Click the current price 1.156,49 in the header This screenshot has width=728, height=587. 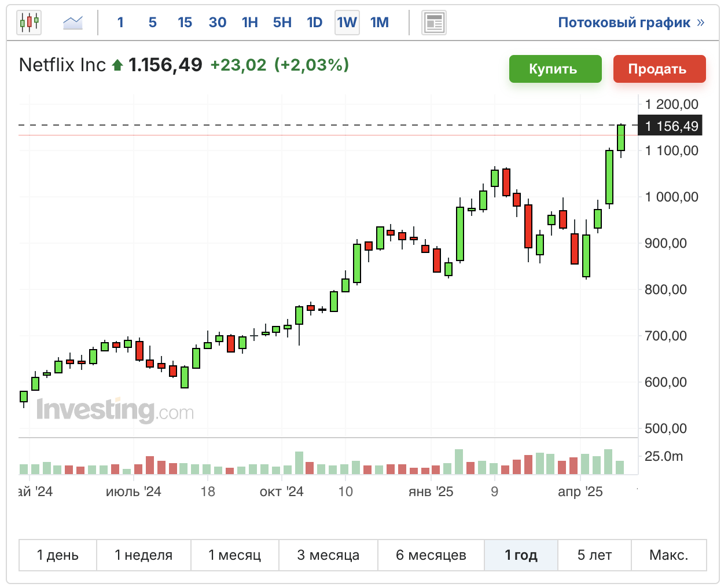coord(166,65)
